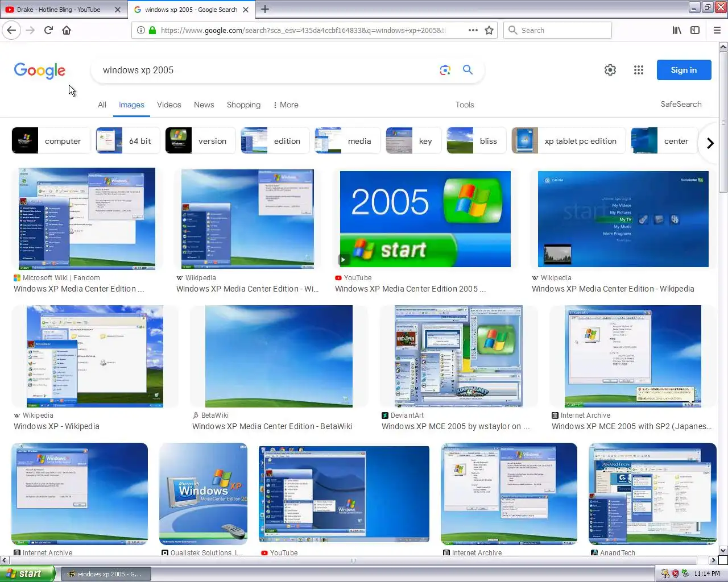
Task: Open the Library bookshelf icon
Action: (x=677, y=30)
